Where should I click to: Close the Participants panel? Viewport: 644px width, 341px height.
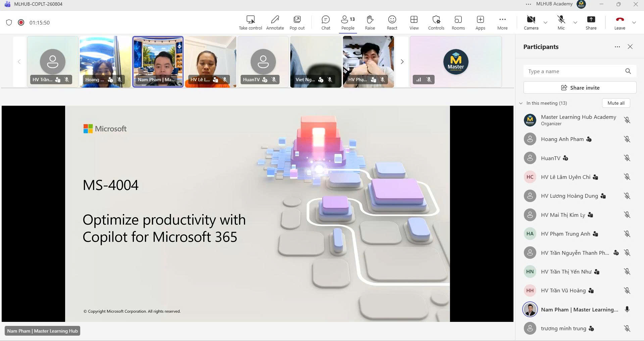(630, 47)
